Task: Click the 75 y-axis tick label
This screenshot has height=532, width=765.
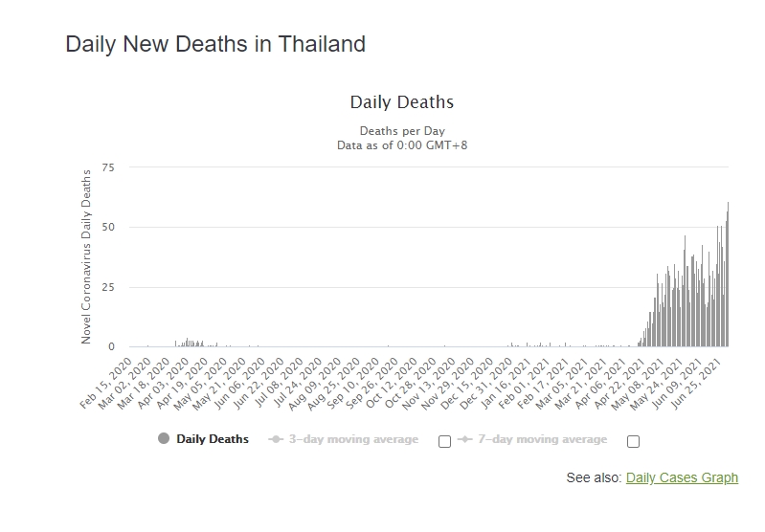Action: (x=107, y=167)
